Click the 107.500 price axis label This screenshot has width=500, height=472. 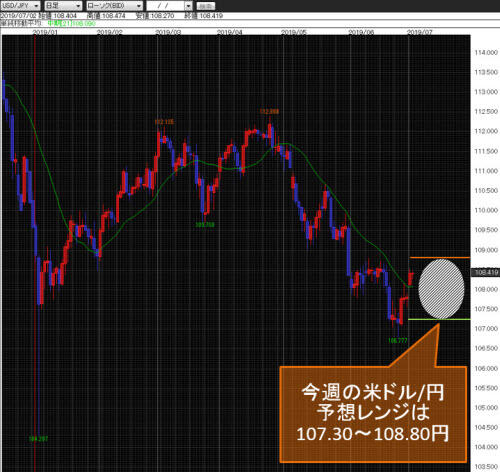coord(486,309)
